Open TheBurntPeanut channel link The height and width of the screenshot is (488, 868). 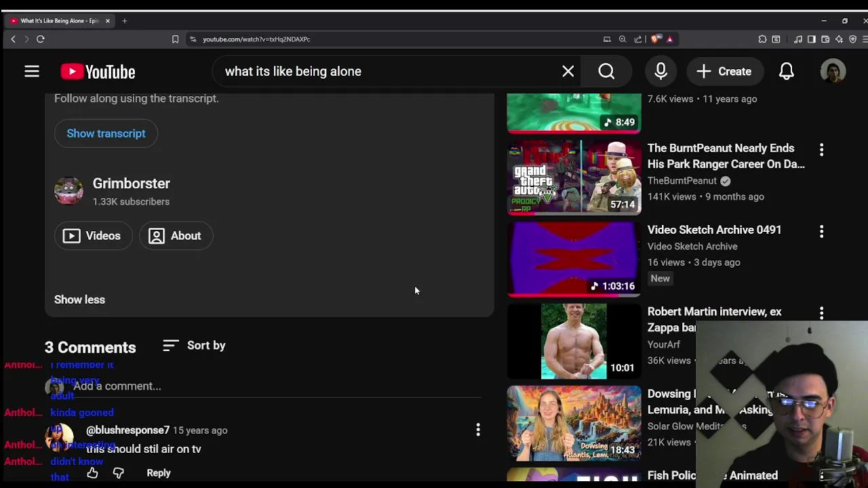pos(682,181)
